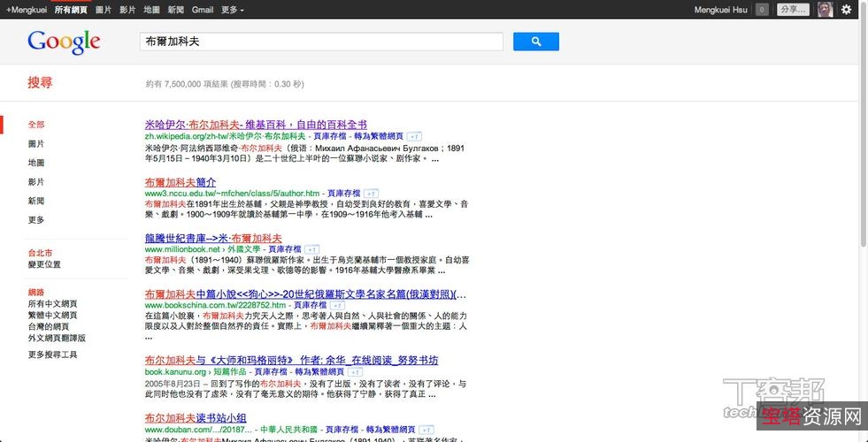
Task: Click 中華人民共和國 on douban.com result
Action: (289, 430)
